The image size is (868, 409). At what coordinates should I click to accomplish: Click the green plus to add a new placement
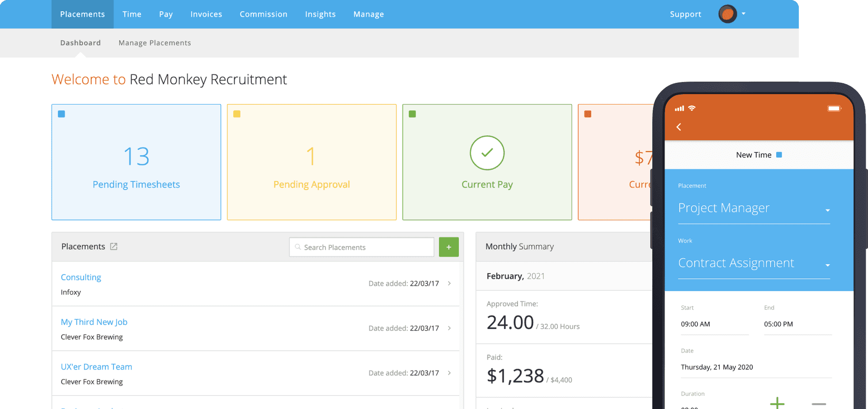448,247
